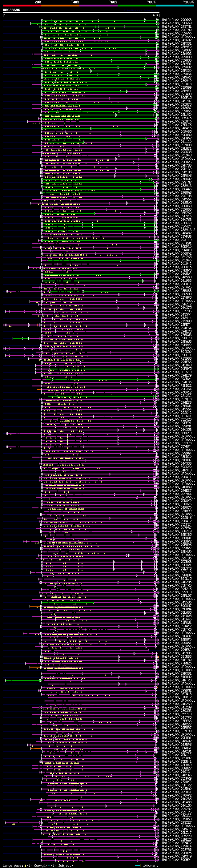Image resolution: width=197 pixels, height=868 pixels.
Task: Select hit label UniRef100_Q38913-2
Action: [x=179, y=230]
